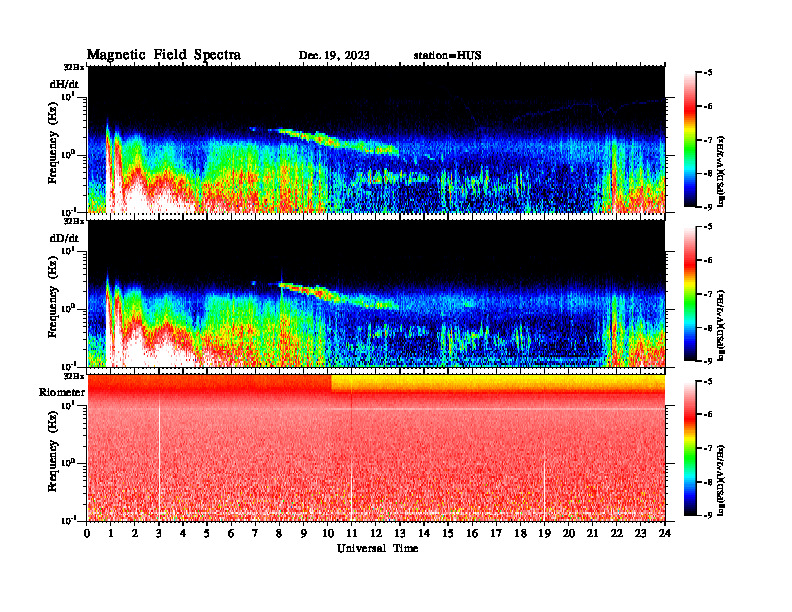Click the "Universal Time" axis title
The image size is (792, 612).
(377, 548)
